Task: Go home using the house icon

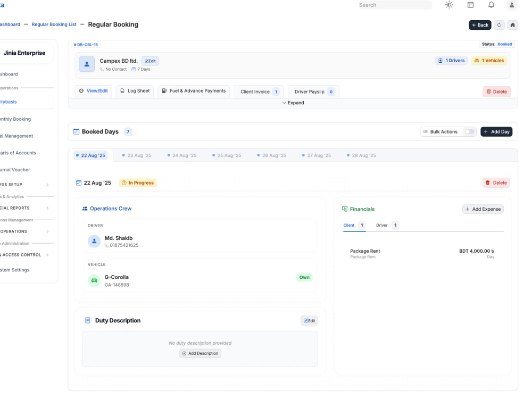Action: [x=513, y=25]
